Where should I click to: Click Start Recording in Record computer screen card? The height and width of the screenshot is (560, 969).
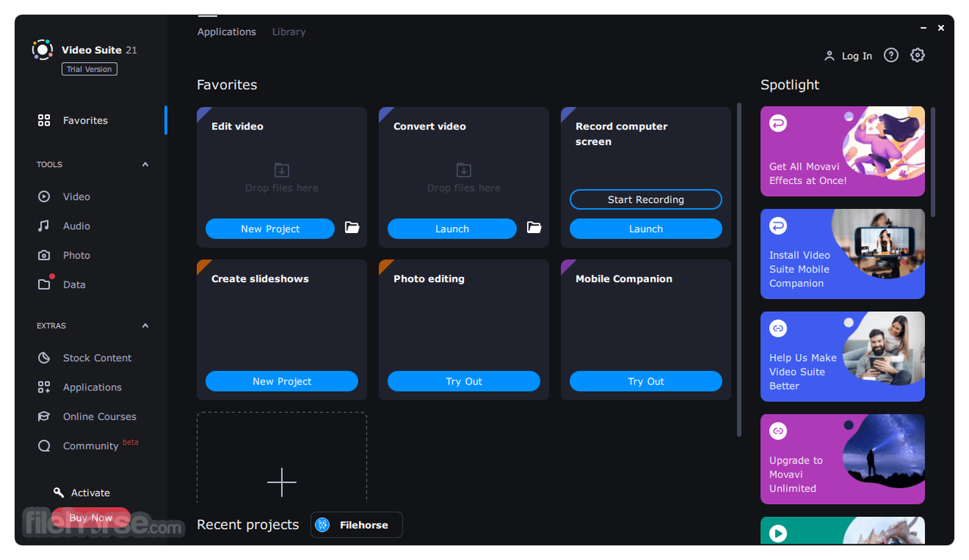tap(645, 199)
